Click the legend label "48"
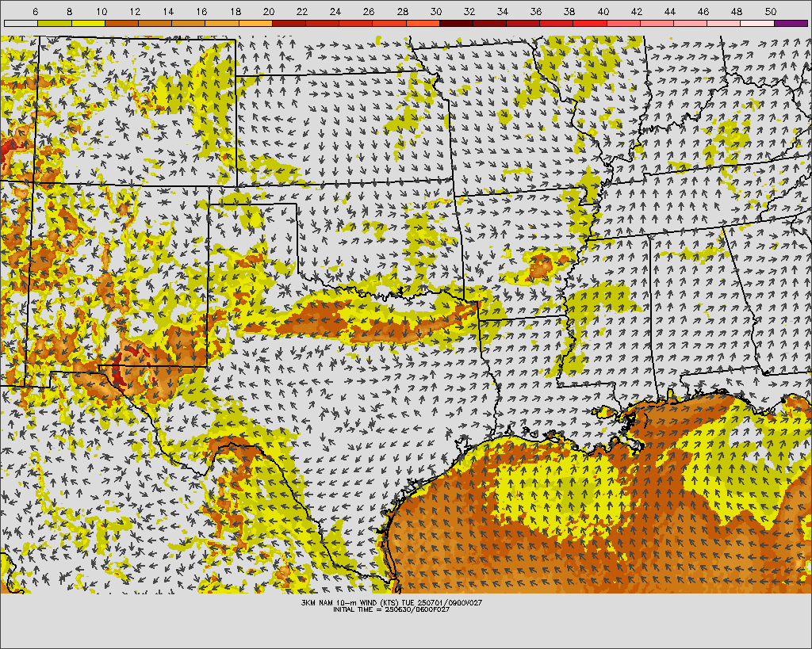Image resolution: width=812 pixels, height=649 pixels. (x=737, y=11)
